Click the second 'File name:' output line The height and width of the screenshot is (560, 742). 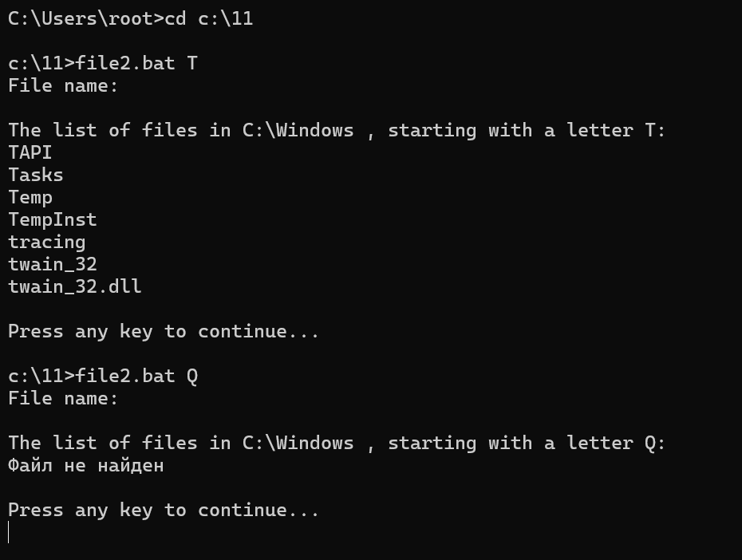(63, 399)
